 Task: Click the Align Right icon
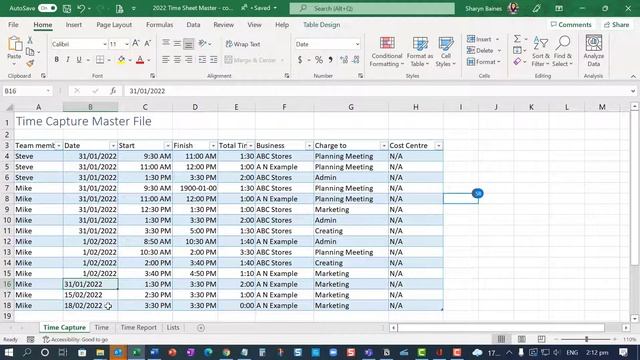(189, 60)
